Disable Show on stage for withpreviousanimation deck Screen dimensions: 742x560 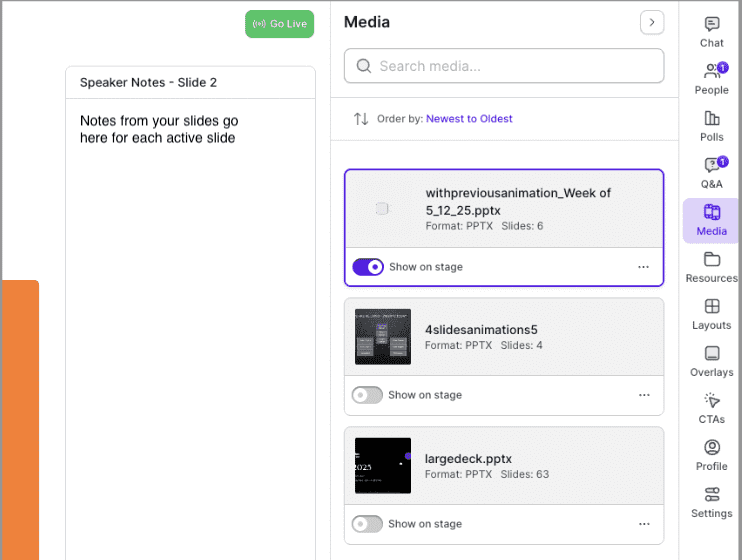point(368,267)
